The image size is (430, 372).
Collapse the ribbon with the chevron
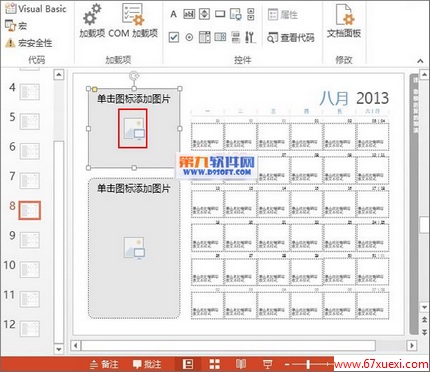[420, 61]
